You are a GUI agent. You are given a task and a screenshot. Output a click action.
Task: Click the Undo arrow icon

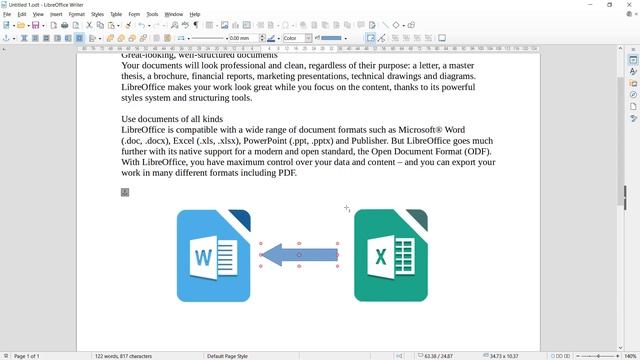(x=141, y=25)
